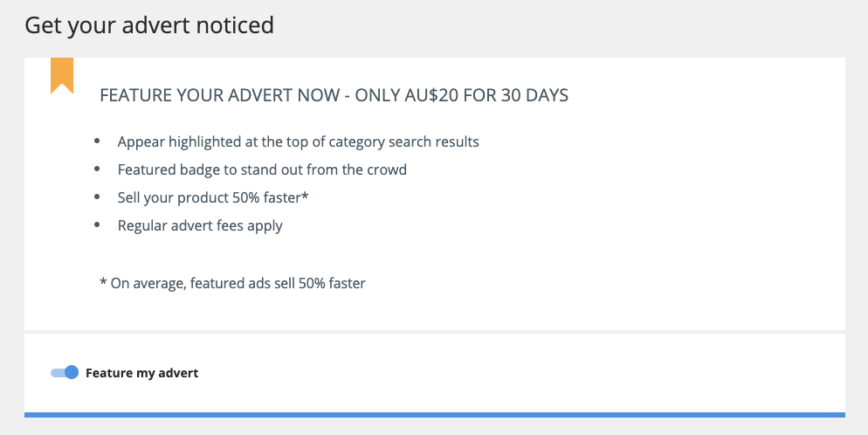Click the light blue track of advert toggle
The height and width of the screenshot is (435, 868).
(58, 373)
